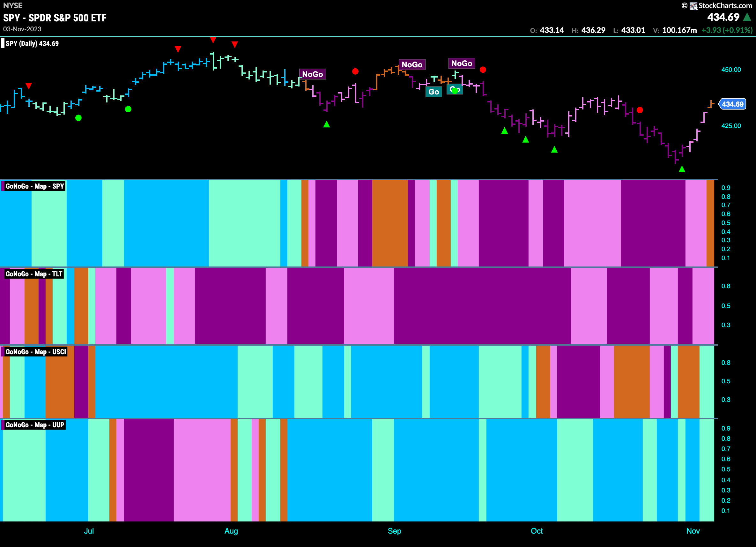Select the GoNoGo - Map - TLT panel label
This screenshot has height=547, width=756.
click(34, 274)
